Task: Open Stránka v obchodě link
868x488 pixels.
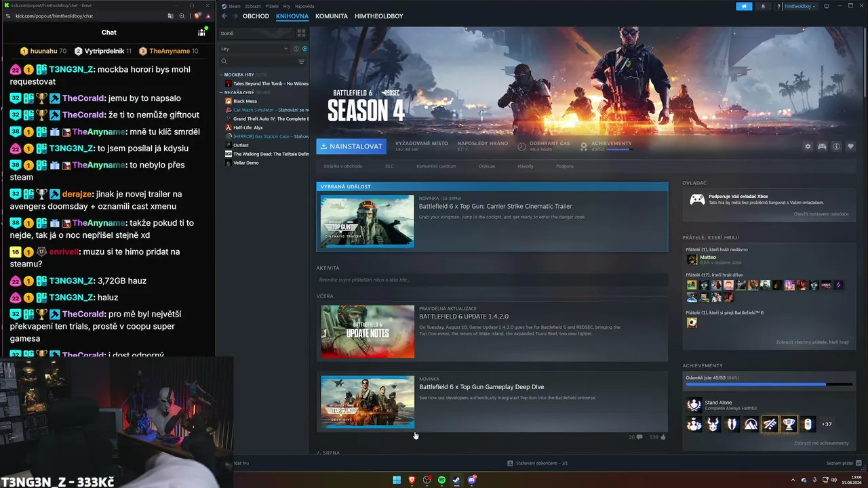Action: [343, 166]
